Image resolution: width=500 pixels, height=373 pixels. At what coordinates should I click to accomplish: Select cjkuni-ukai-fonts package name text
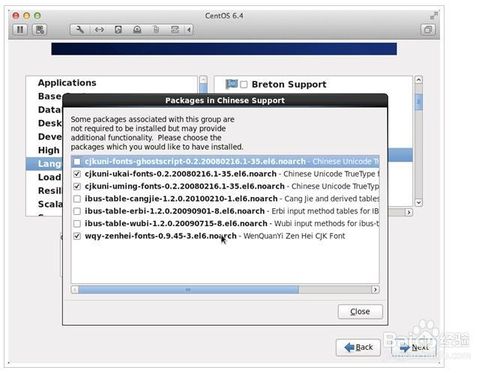tap(181, 174)
